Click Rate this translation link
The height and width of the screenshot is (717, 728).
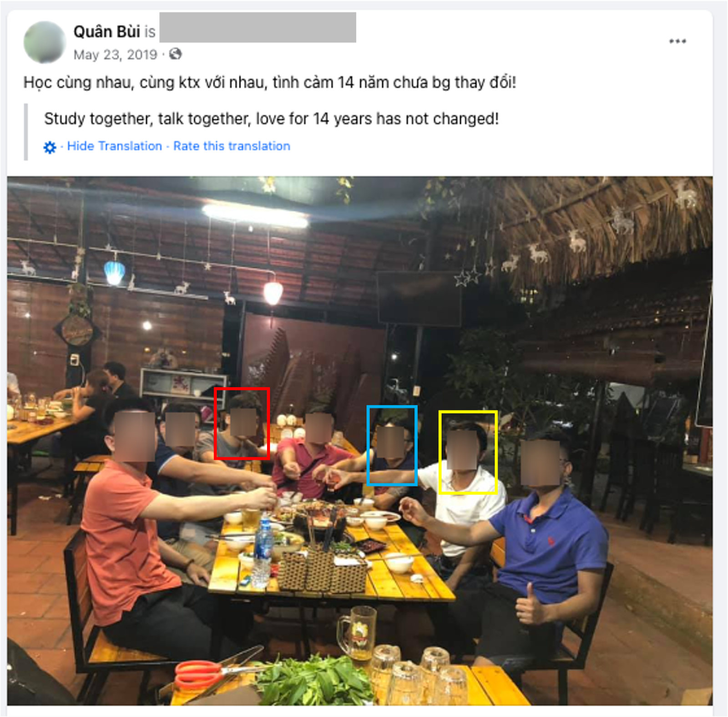(x=232, y=146)
